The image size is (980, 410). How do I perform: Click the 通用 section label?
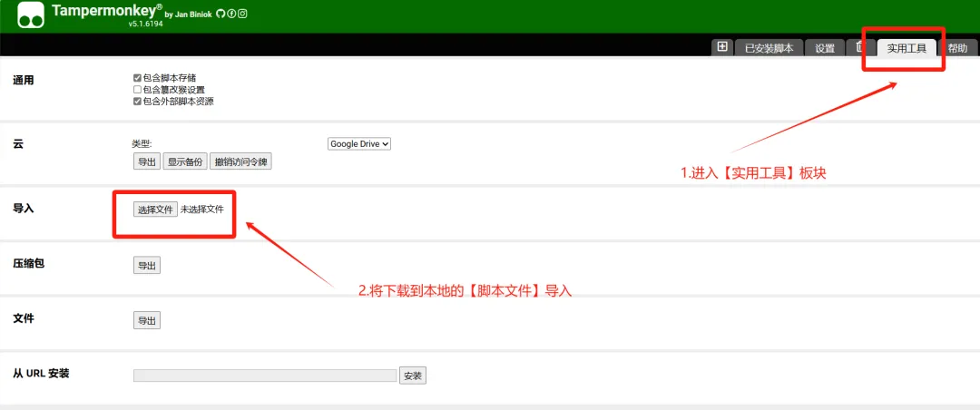pyautogui.click(x=23, y=81)
